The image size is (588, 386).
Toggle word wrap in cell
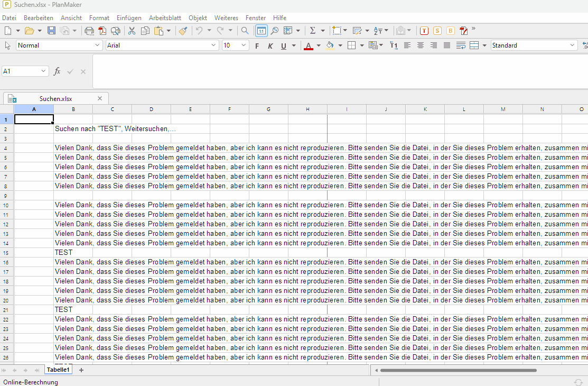click(461, 45)
